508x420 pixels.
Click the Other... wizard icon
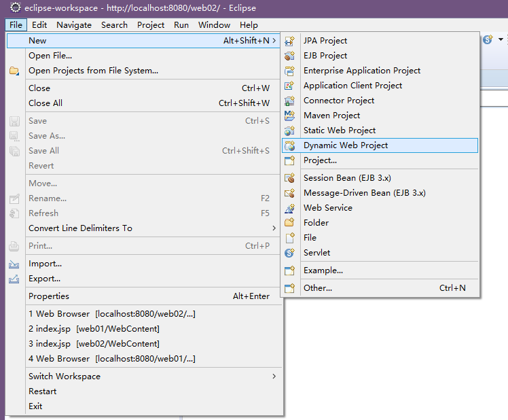[289, 288]
